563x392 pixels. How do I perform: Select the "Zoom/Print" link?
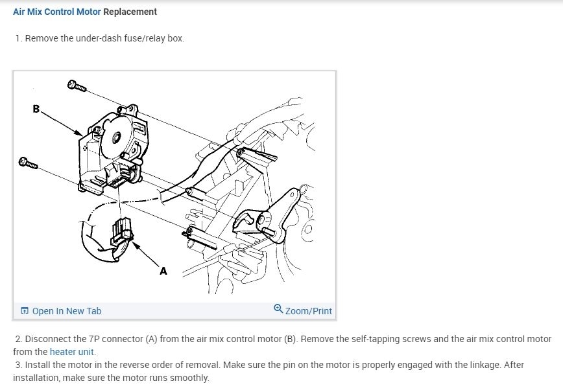pos(309,311)
